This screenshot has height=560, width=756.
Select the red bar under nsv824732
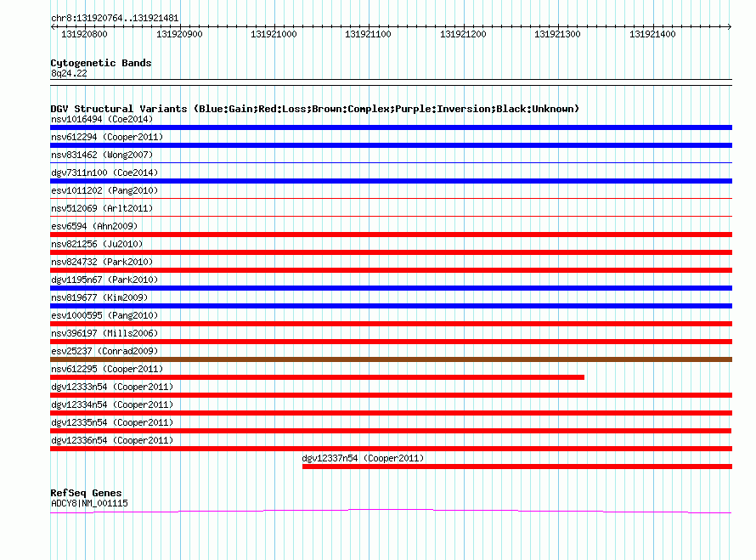click(x=391, y=270)
